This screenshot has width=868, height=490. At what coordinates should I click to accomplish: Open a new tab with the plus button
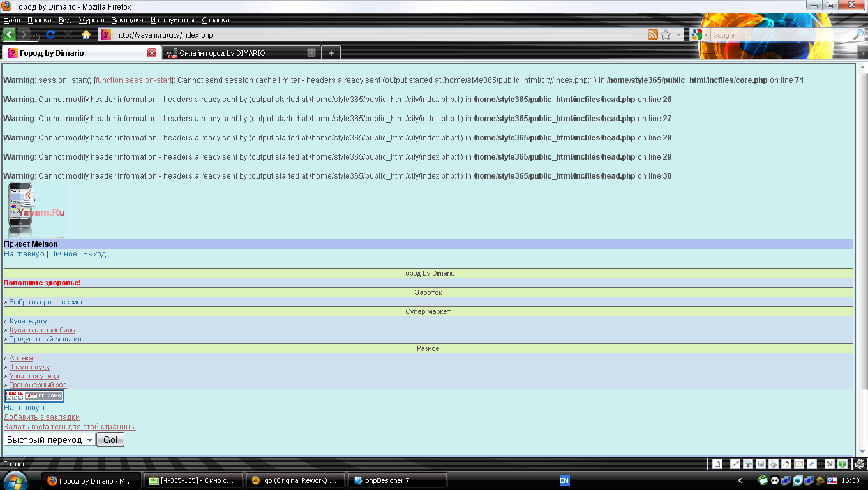tap(331, 53)
